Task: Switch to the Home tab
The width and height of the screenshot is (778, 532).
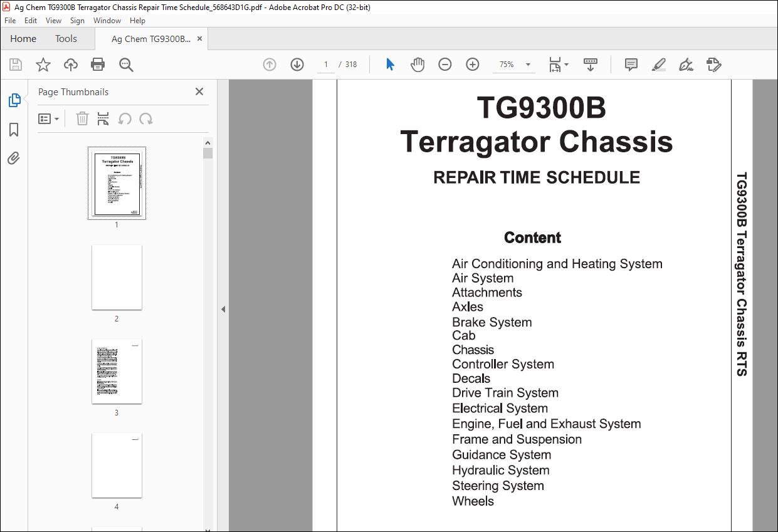Action: click(23, 39)
